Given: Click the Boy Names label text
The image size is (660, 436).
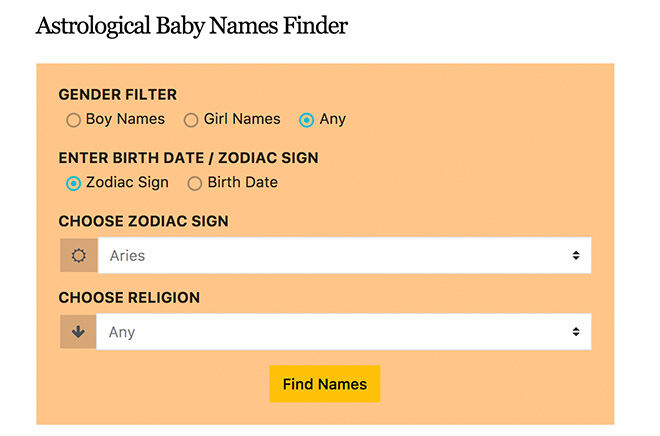Looking at the screenshot, I should click(x=125, y=119).
